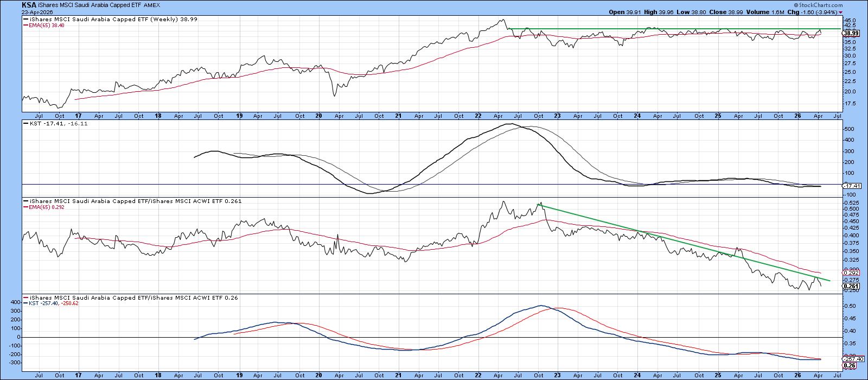Click the 0.45 axis label in the lowest panel
The width and height of the screenshot is (868, 380).
[850, 319]
